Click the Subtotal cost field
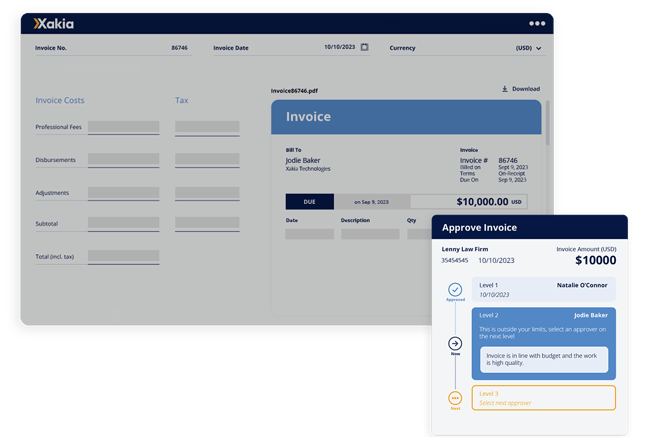This screenshot has width=650, height=444. point(124,224)
